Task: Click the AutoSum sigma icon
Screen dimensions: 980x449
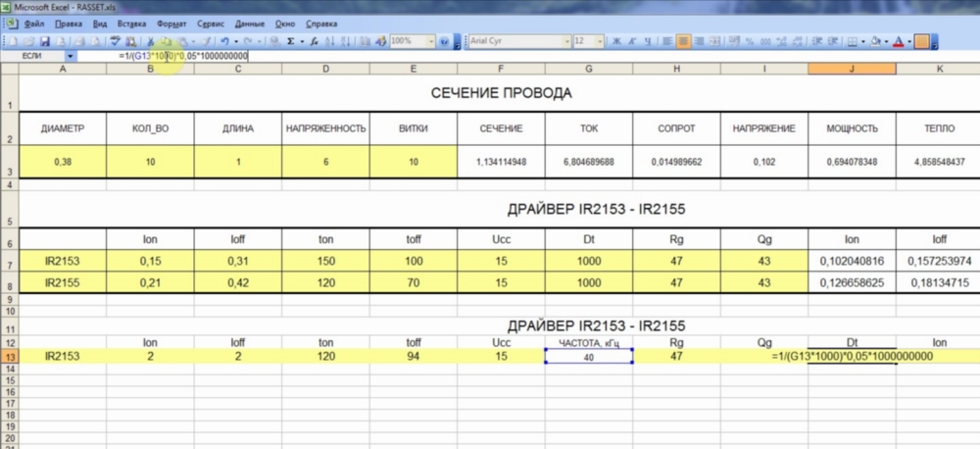Action: click(291, 41)
